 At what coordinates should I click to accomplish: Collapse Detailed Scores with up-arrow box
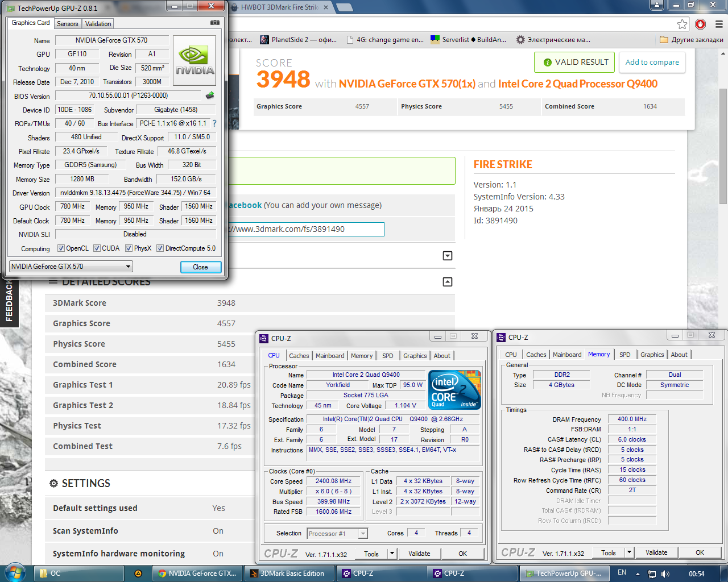tap(448, 282)
